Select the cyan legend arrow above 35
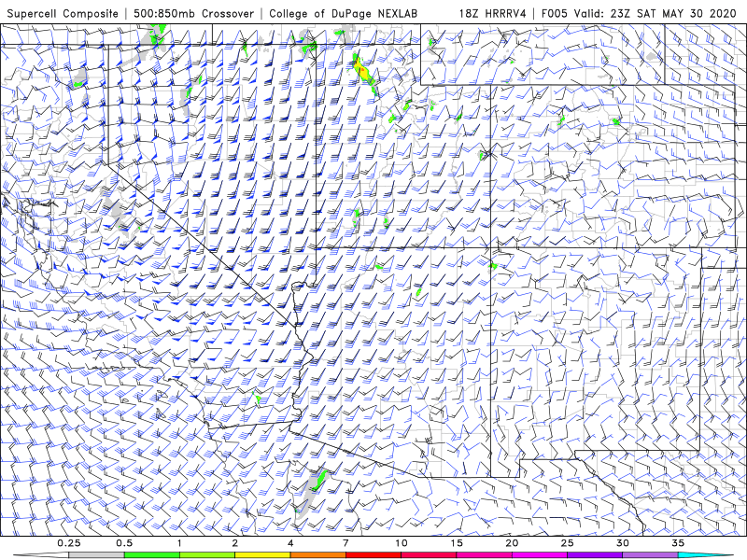This screenshot has height=560, width=747. (706, 555)
